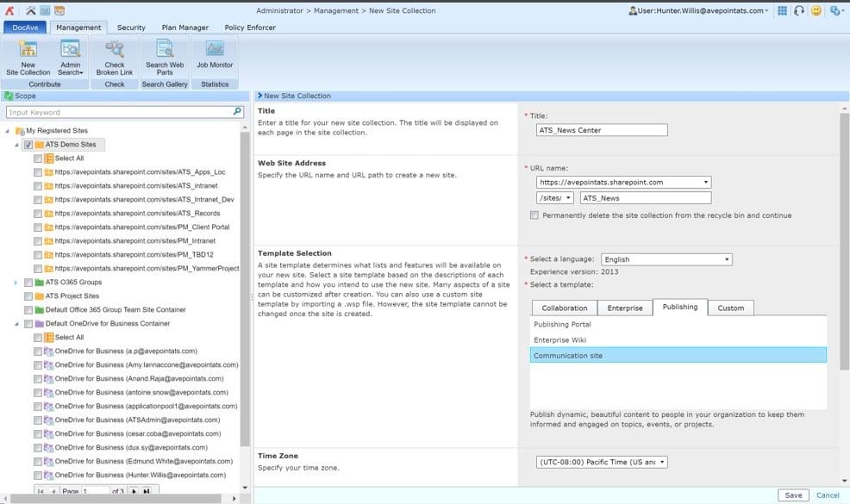
Task: Click the user avatar icon before Hunter.Willis
Action: click(x=633, y=10)
